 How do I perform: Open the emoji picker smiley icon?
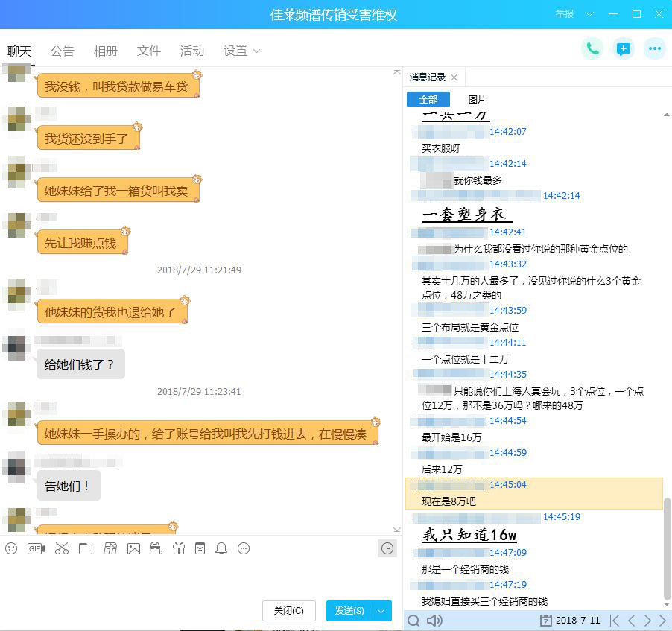11,548
